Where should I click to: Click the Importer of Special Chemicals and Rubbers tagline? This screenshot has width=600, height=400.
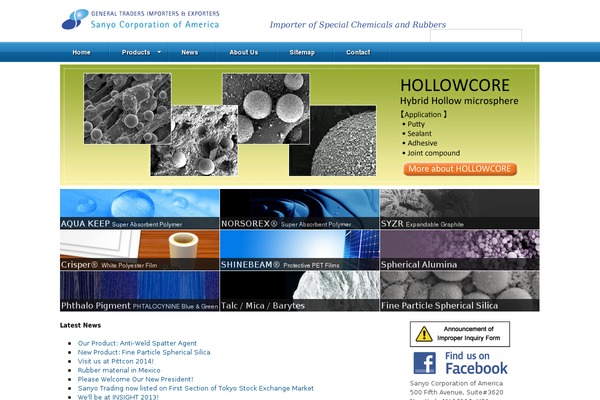click(x=358, y=24)
